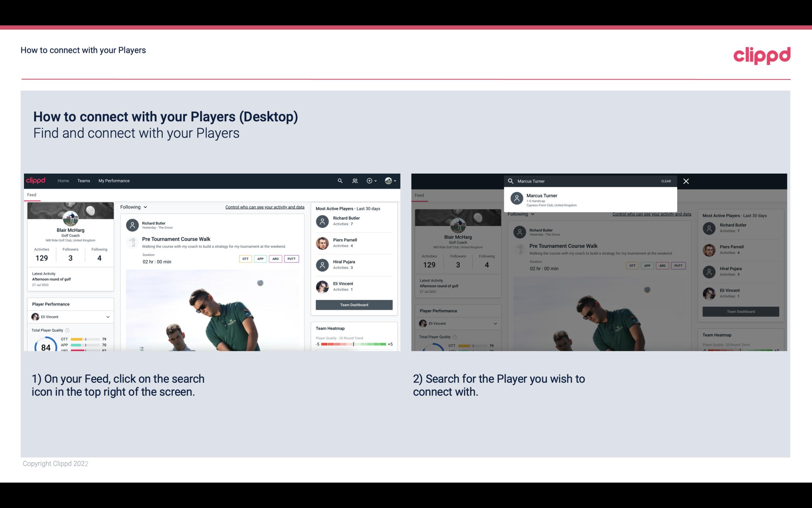This screenshot has height=508, width=812.
Task: Click the Team Dashboard button
Action: pyautogui.click(x=354, y=304)
